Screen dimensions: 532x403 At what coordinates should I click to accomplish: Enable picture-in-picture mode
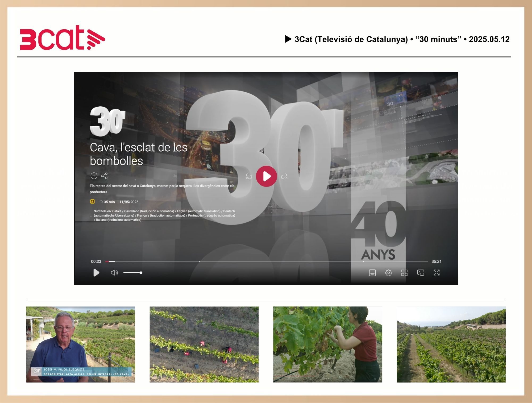(x=421, y=273)
